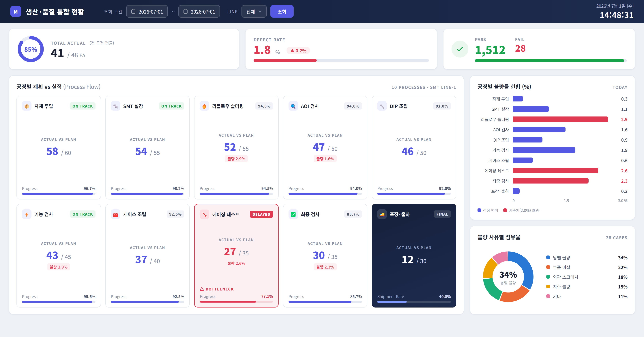This screenshot has height=337, width=644.
Task: Click 정상 범위 legend blue swatch
Action: [x=479, y=210]
